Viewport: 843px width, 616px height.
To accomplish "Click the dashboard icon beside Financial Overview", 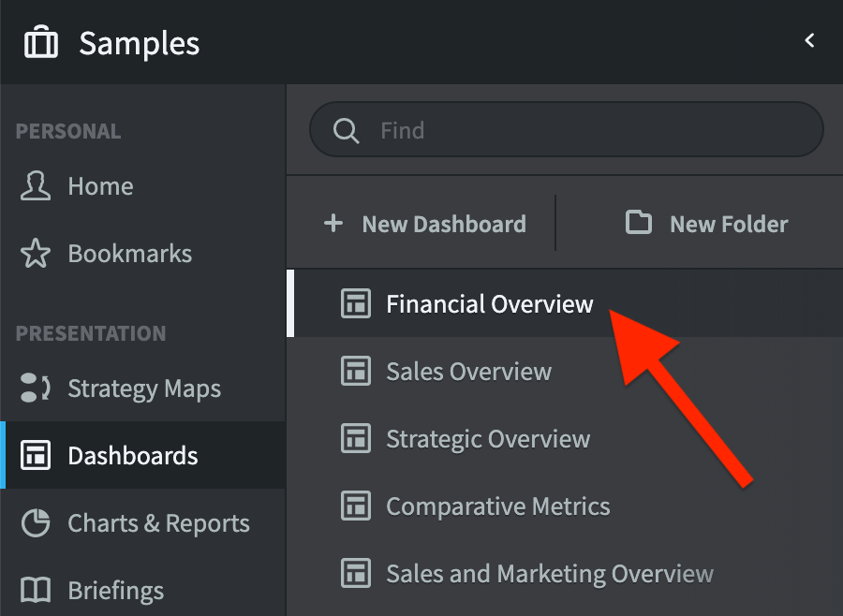I will point(356,303).
